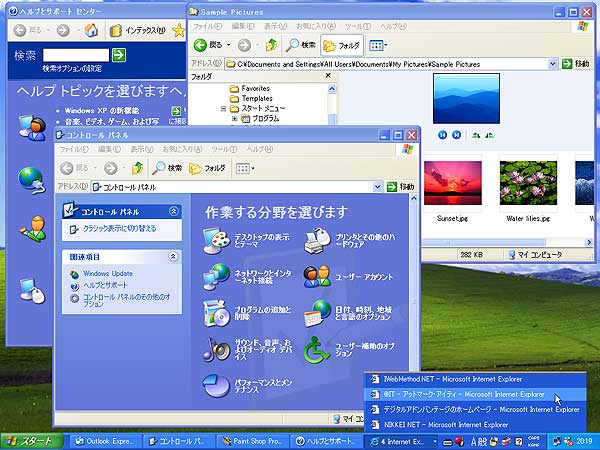Collapse Start Menu folder tree node

click(x=223, y=109)
